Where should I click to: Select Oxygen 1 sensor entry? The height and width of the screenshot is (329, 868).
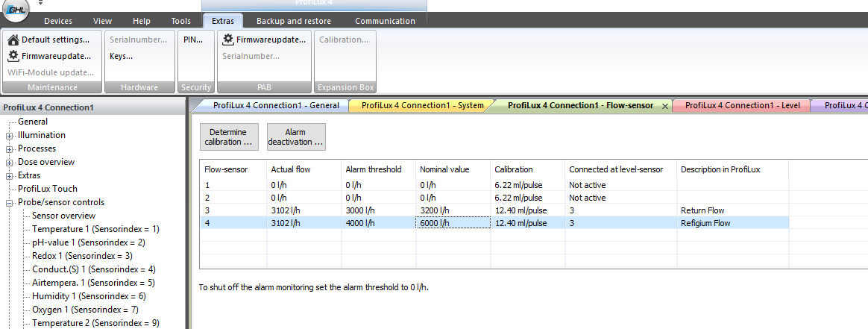pyautogui.click(x=85, y=309)
